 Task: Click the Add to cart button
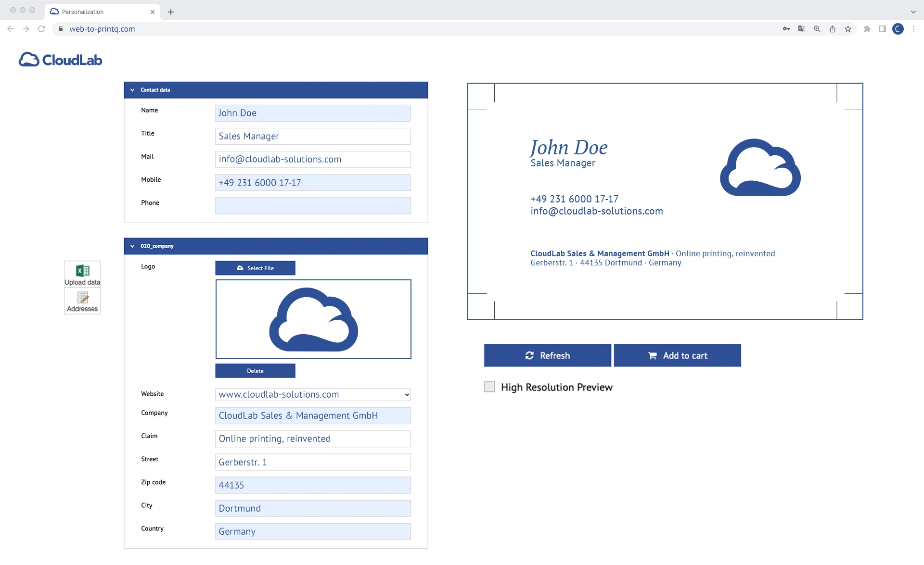[x=677, y=355]
